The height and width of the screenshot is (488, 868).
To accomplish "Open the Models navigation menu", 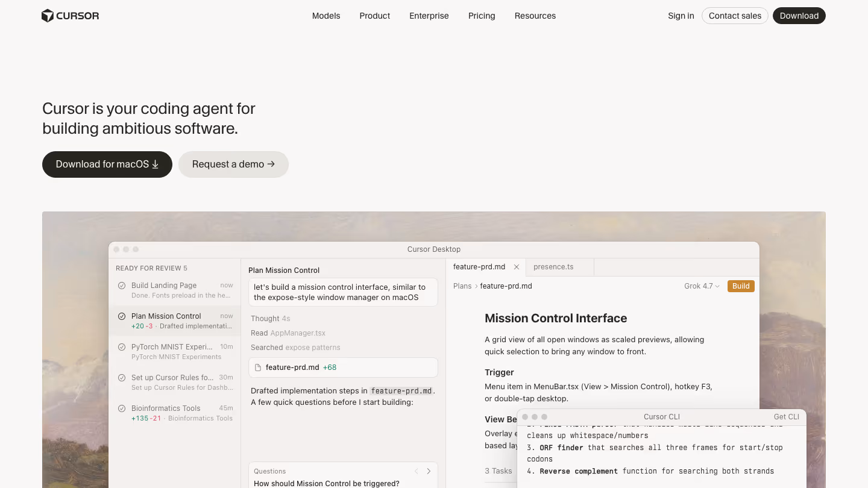I will coord(326,16).
